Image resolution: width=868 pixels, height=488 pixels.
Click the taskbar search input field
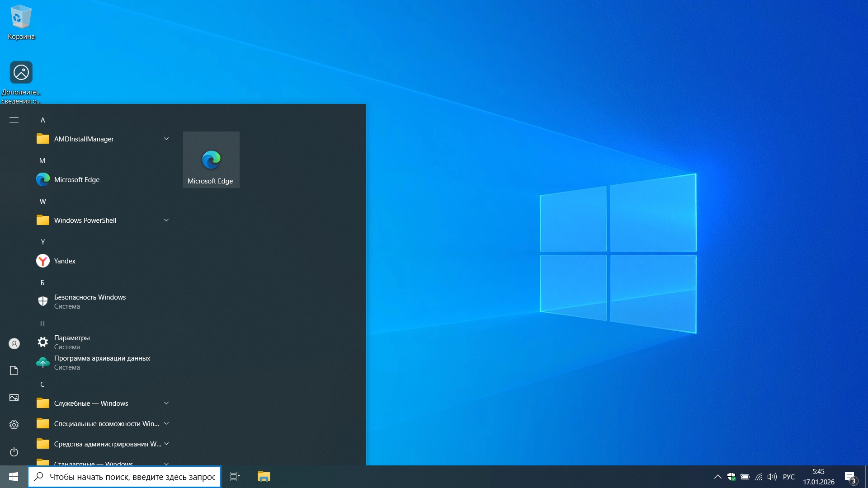[x=131, y=477]
